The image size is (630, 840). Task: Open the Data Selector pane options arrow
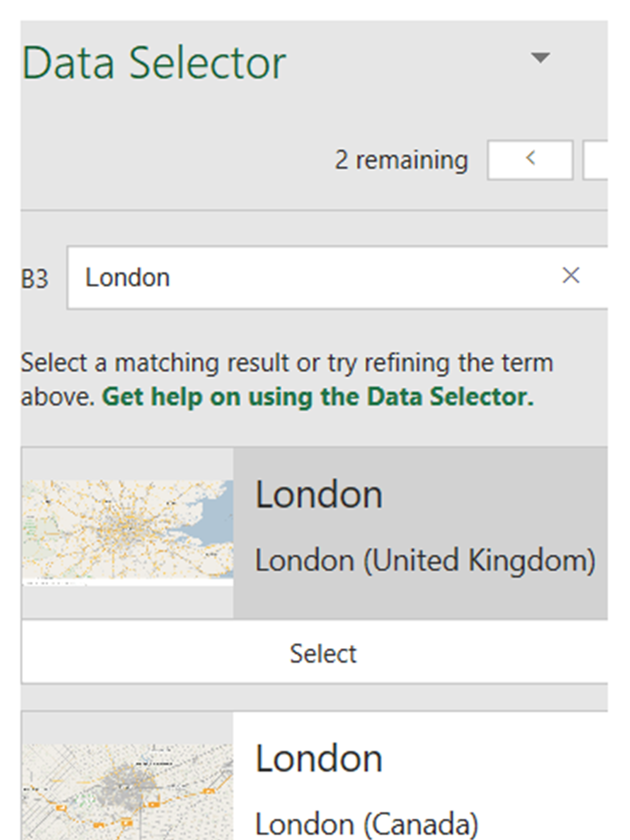tap(540, 58)
